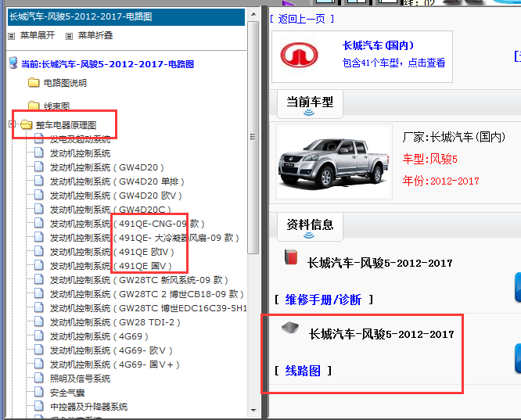
Task: Select the 资料信息 tab
Action: click(310, 227)
